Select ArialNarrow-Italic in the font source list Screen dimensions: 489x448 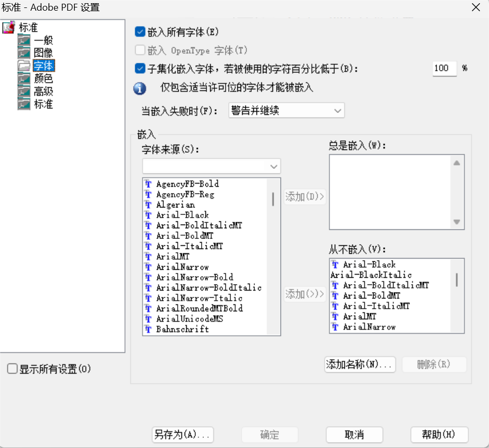pos(199,298)
